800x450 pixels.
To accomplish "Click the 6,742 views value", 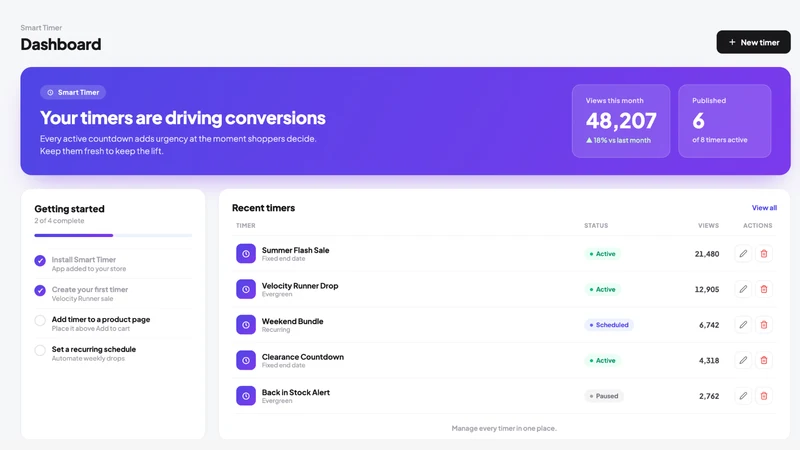I will [x=709, y=324].
